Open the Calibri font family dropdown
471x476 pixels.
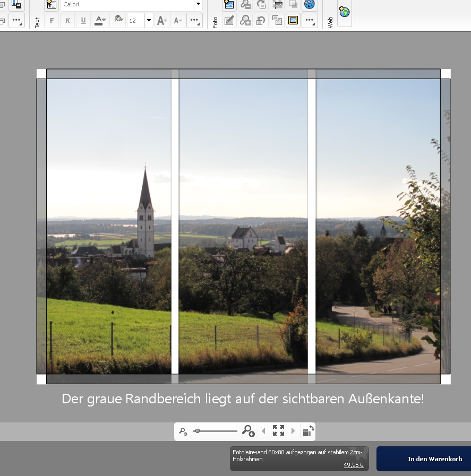pyautogui.click(x=198, y=5)
